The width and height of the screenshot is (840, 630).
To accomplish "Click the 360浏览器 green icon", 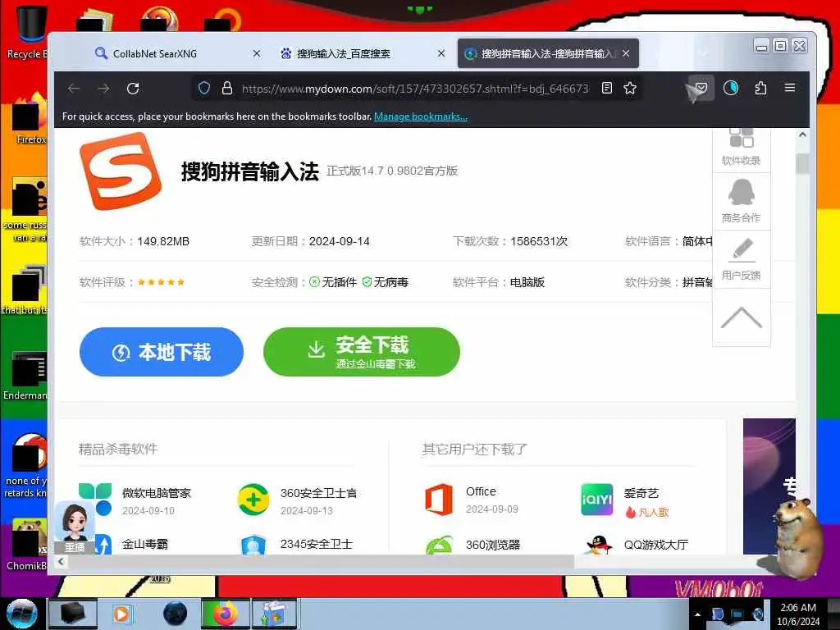I will [440, 546].
